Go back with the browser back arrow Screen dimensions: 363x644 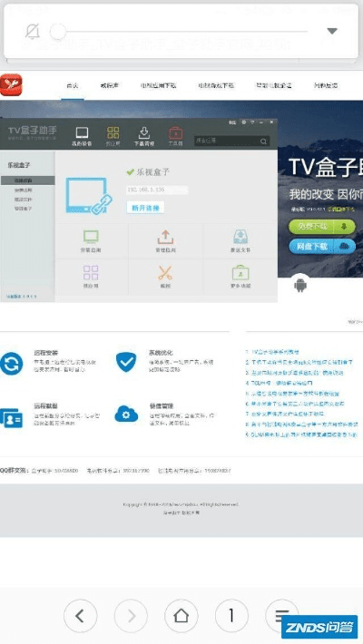pyautogui.click(x=80, y=616)
